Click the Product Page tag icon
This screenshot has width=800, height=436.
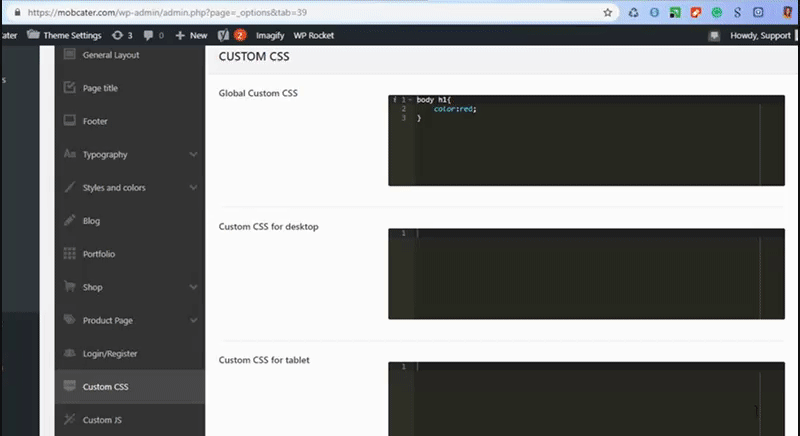[69, 319]
